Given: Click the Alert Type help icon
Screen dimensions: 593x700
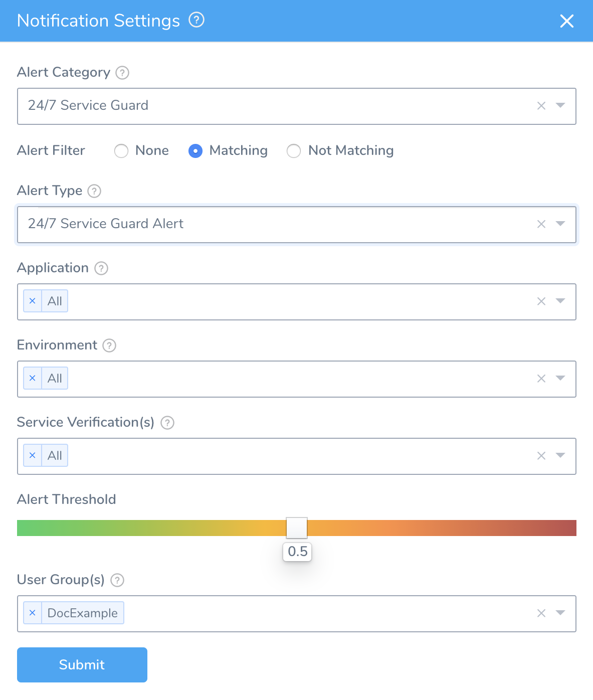Looking at the screenshot, I should (94, 191).
